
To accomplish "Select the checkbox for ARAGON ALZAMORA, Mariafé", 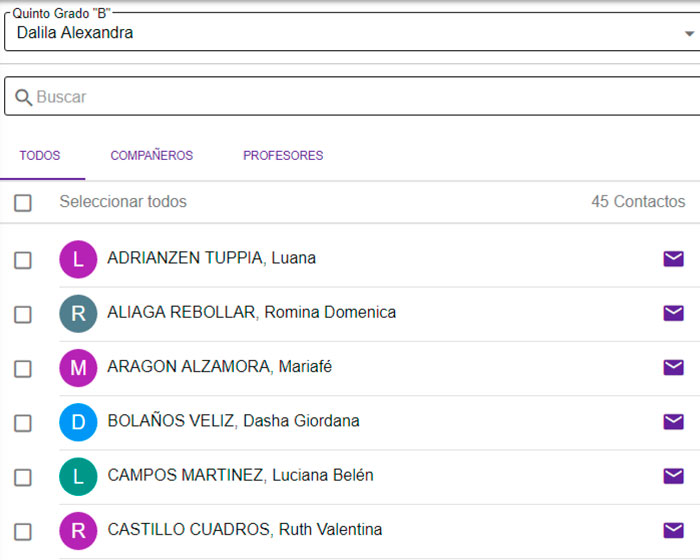I will coord(23,368).
